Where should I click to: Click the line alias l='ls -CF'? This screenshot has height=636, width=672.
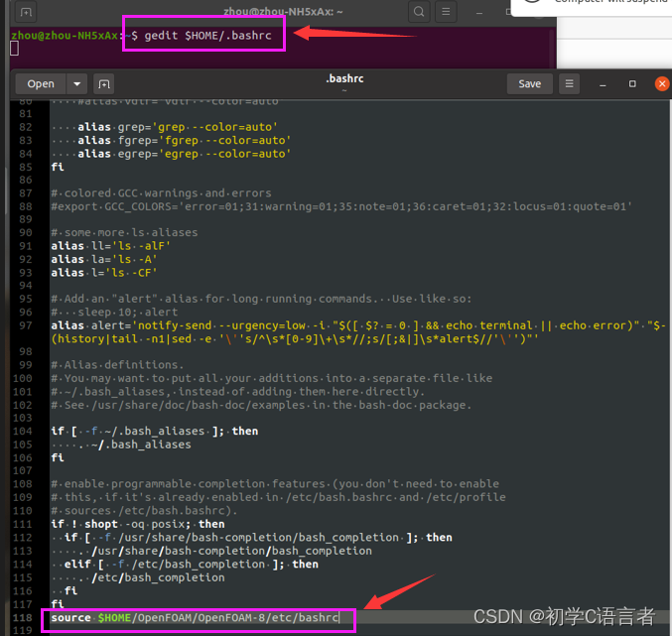pos(104,273)
